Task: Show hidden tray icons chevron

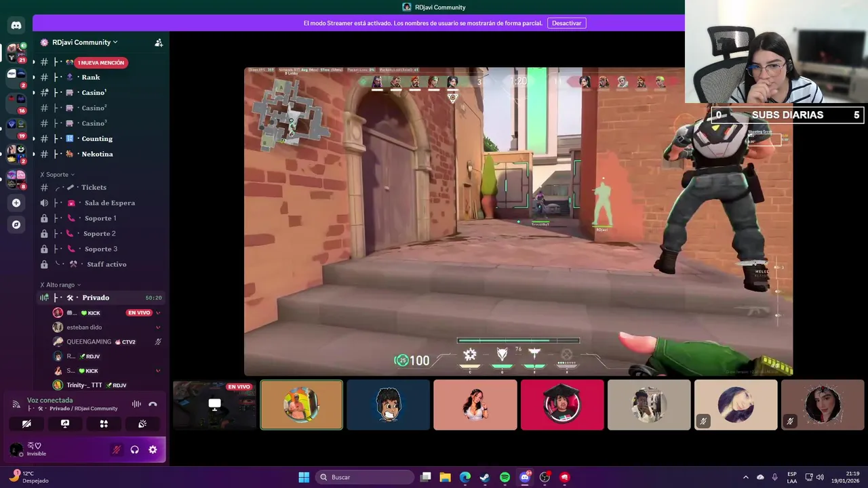Action: (x=746, y=477)
